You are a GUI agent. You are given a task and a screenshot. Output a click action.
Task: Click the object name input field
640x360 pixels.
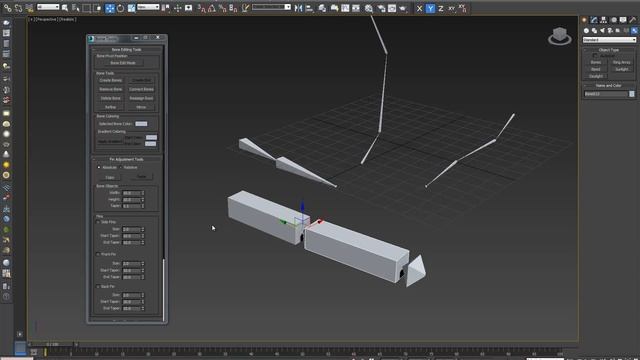(606, 94)
